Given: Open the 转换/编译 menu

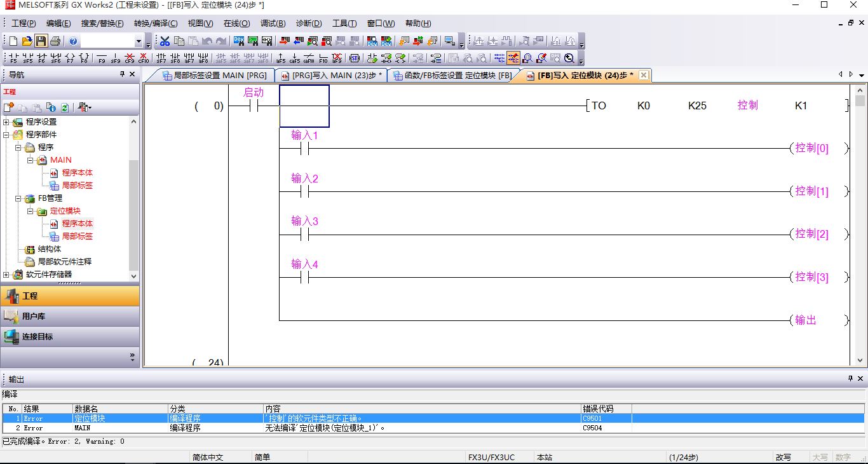Looking at the screenshot, I should 155,24.
